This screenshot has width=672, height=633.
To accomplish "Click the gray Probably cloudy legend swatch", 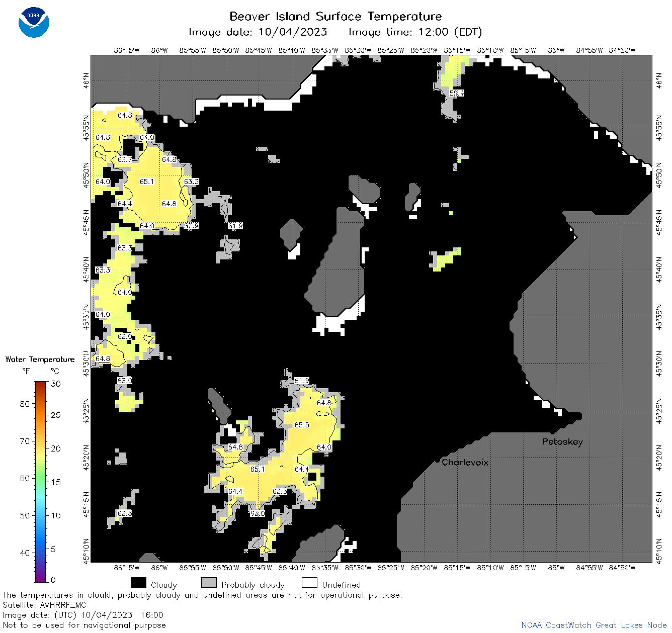I will point(209,583).
